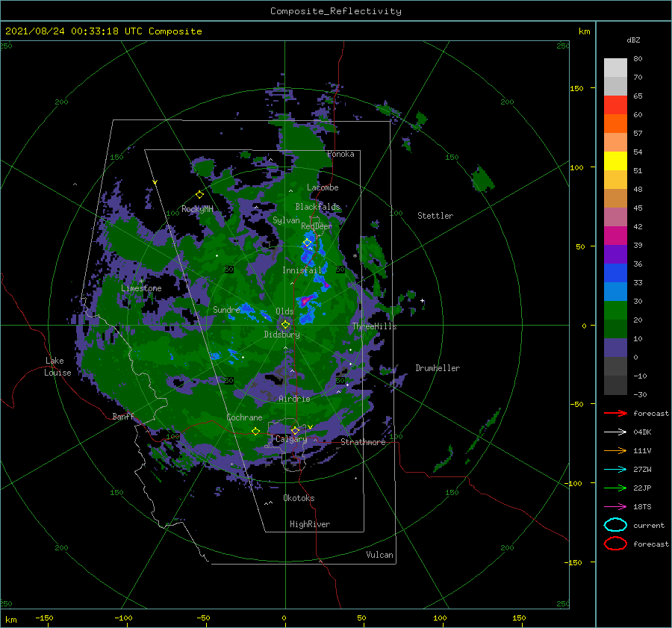Click the Ponoka label

click(x=340, y=154)
